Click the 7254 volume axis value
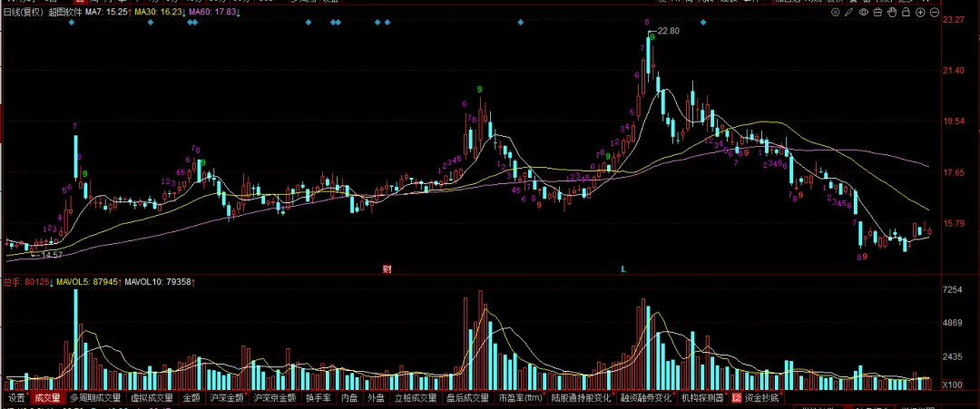 point(953,290)
